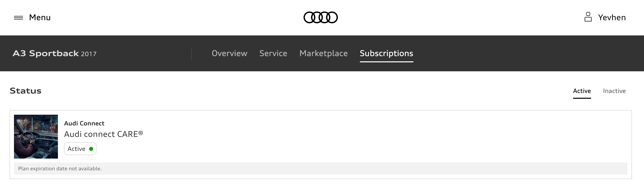Click the Audi connect CARE subscription card
Image resolution: width=644 pixels, height=189 pixels.
click(x=321, y=145)
